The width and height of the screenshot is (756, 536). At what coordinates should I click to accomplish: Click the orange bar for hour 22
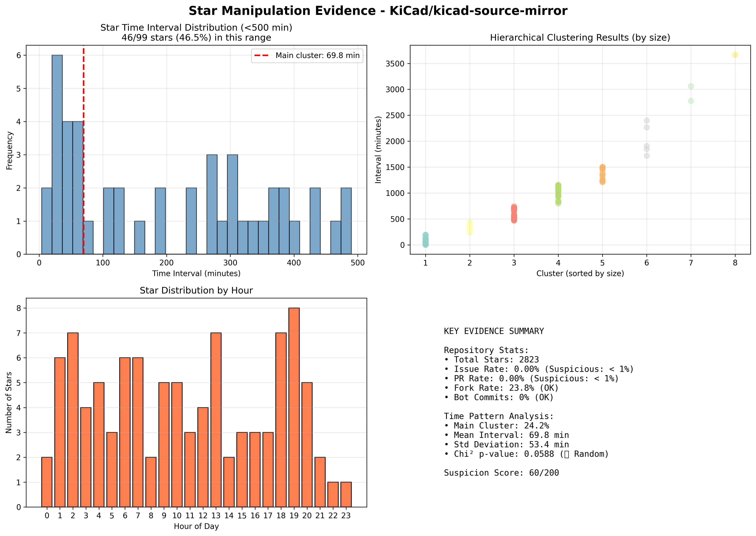pyautogui.click(x=333, y=494)
